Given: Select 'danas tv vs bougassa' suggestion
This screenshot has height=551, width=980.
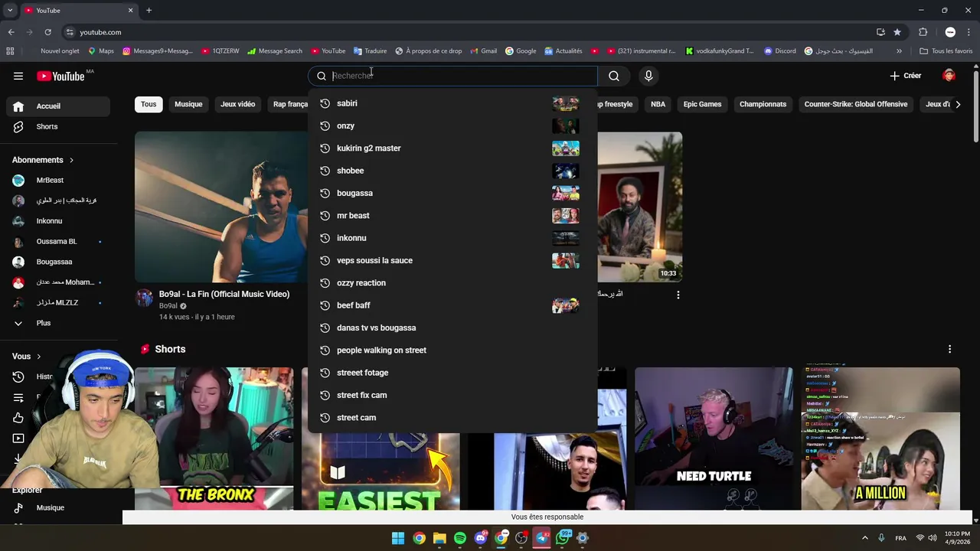Looking at the screenshot, I should click(452, 328).
